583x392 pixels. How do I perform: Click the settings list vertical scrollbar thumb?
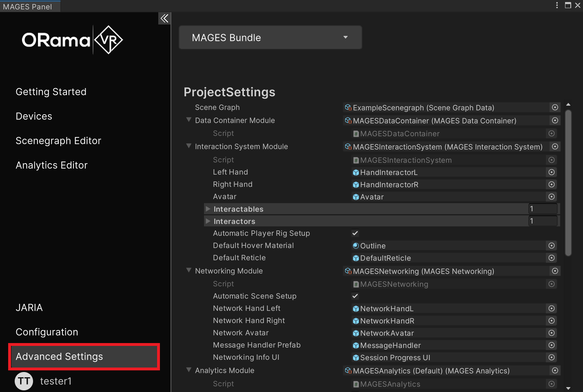pos(568,183)
